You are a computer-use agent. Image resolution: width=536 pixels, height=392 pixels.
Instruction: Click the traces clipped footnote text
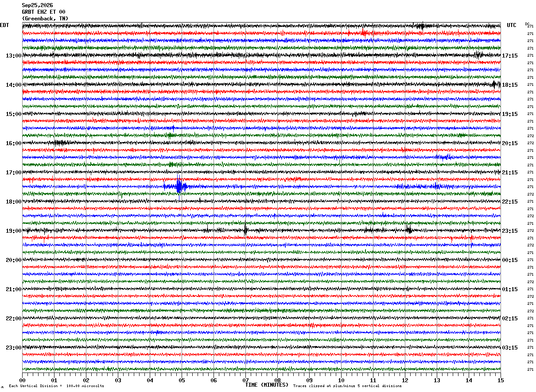click(x=347, y=386)
